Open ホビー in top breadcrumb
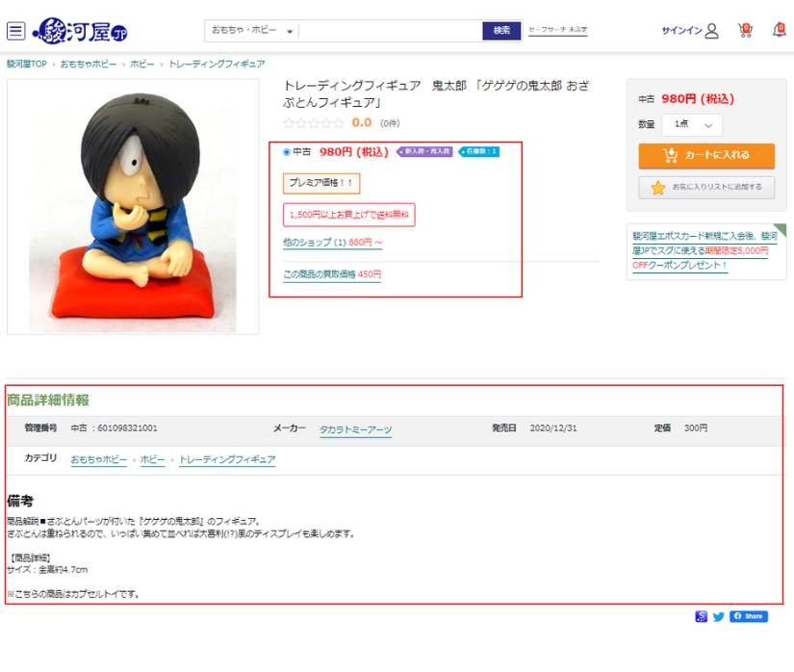This screenshot has height=672, width=794. (x=141, y=65)
